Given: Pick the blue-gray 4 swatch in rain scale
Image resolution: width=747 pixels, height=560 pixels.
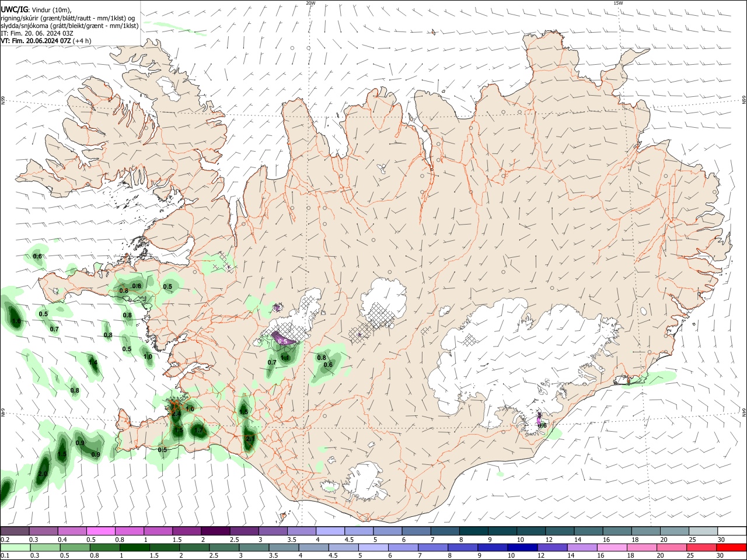Looking at the screenshot, I should coord(314,548).
